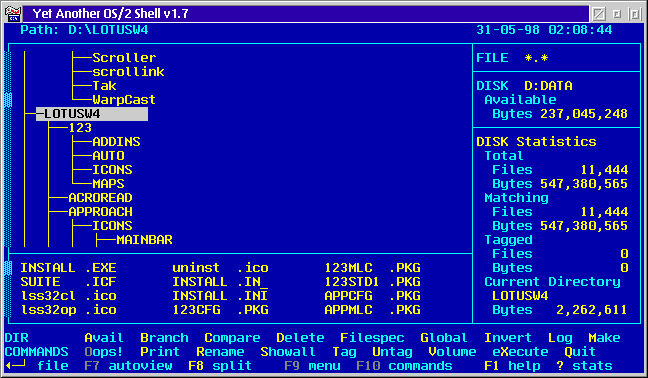Click the F10 commands option
Image resolution: width=648 pixels, height=378 pixels.
pyautogui.click(x=404, y=366)
